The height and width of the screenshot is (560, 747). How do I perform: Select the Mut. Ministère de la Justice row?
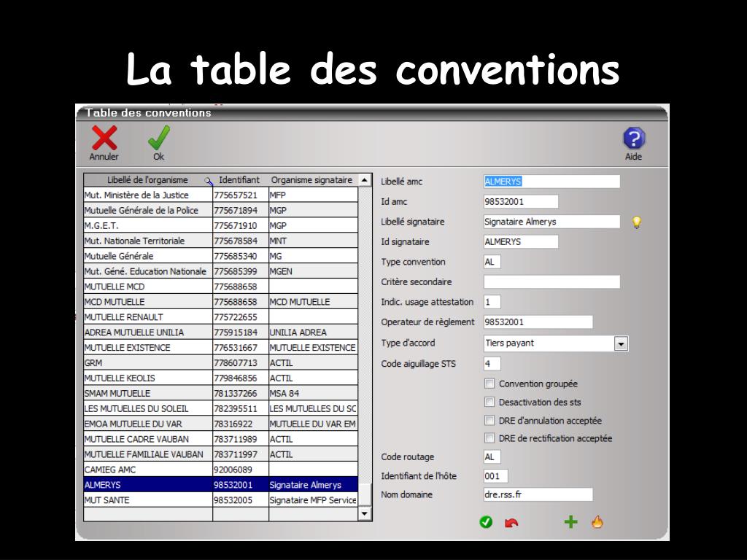220,195
